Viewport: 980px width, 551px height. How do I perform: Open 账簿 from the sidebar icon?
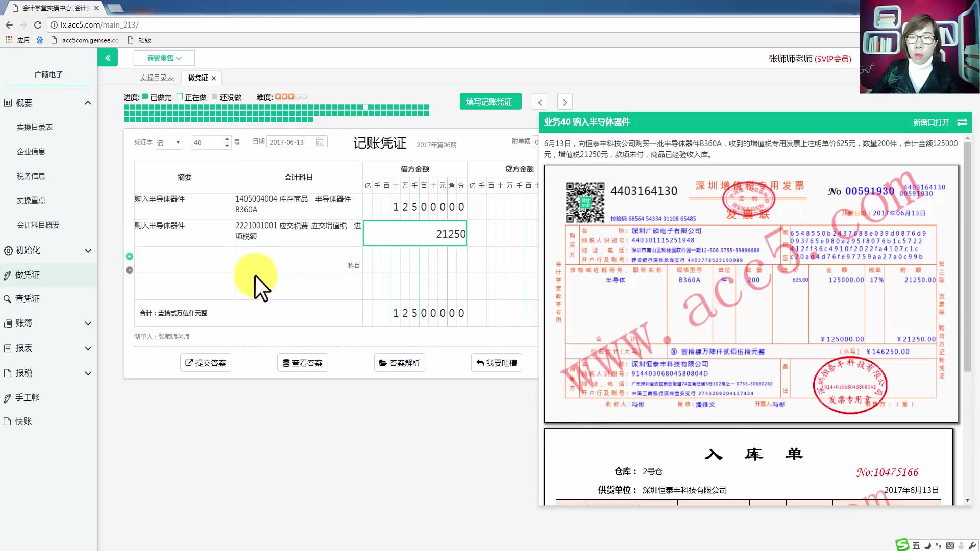click(7, 323)
